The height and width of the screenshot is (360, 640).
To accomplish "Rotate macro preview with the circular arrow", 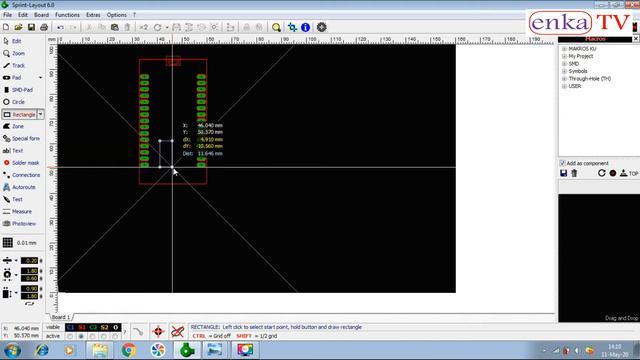I will [x=602, y=173].
